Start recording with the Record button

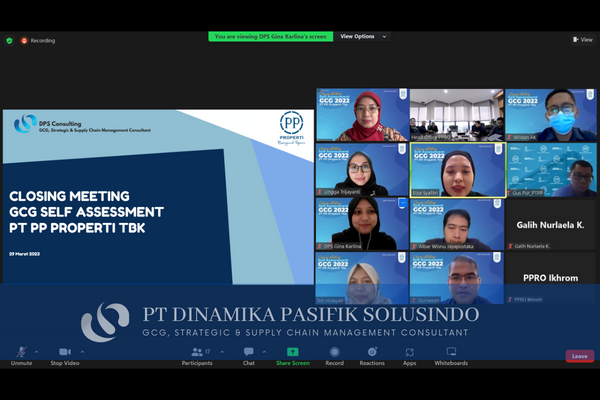tap(334, 353)
